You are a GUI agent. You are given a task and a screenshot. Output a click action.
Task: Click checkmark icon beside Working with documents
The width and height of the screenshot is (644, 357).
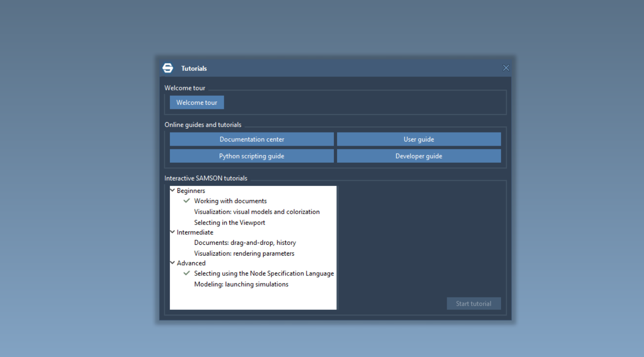[x=187, y=201]
